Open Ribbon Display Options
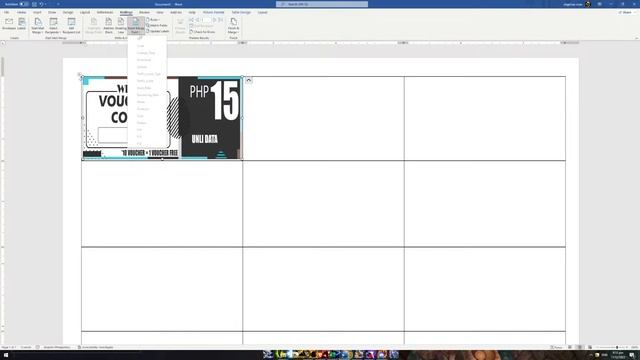 tap(600, 4)
